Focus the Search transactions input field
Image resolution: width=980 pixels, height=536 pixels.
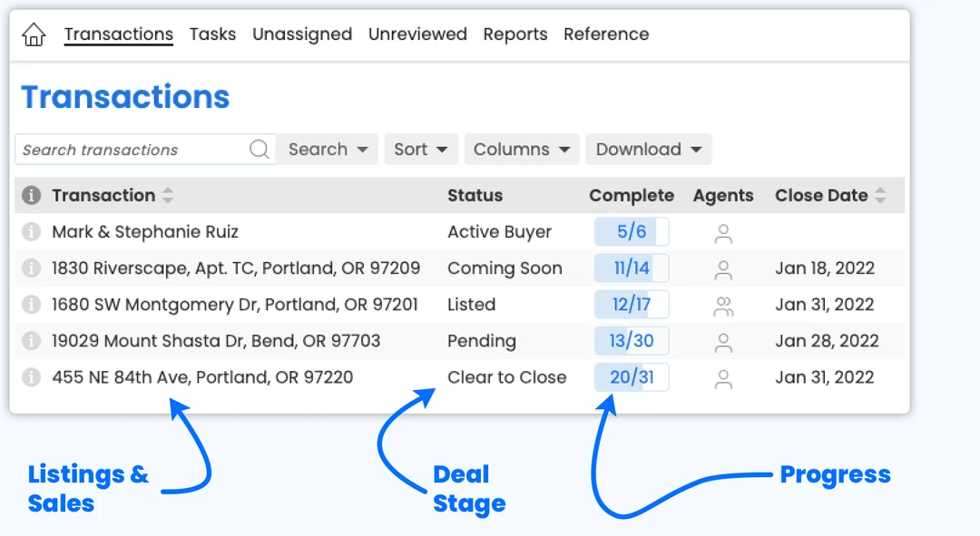[132, 150]
